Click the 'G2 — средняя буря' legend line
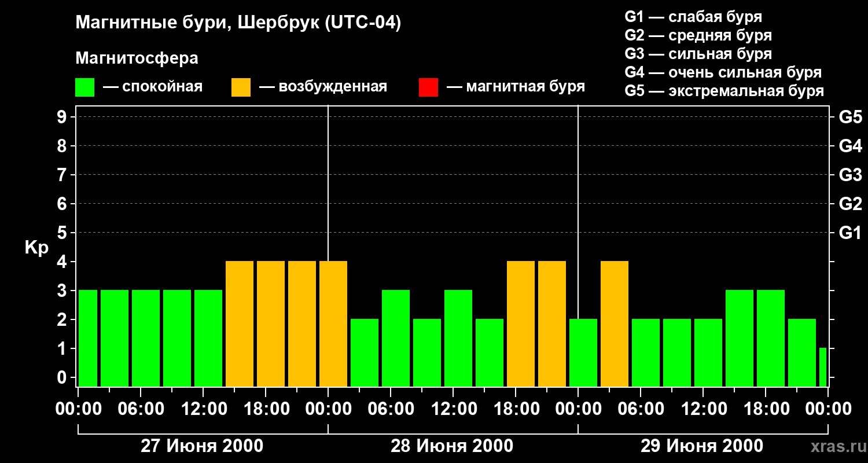Image resolution: width=868 pixels, height=463 pixels. tap(698, 35)
